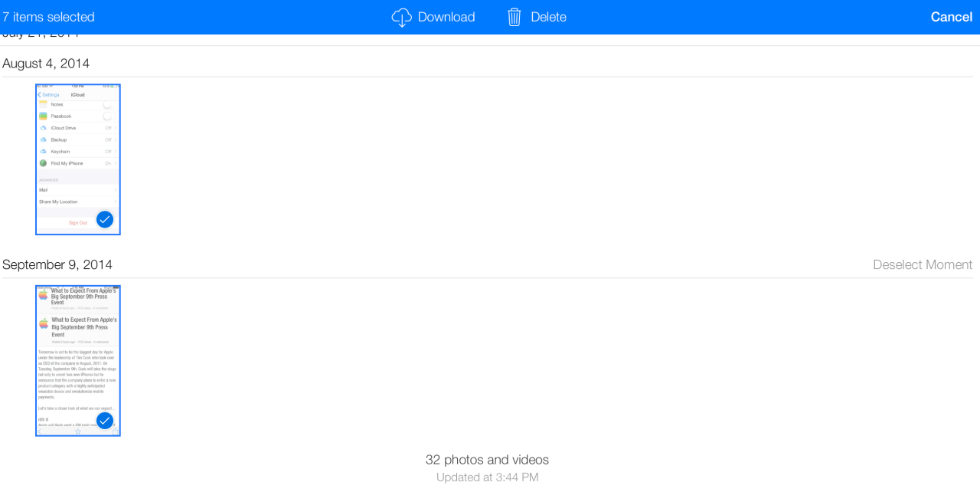Click the star icon at the bottom of the article thumbnail
This screenshot has width=980, height=492.
click(77, 431)
